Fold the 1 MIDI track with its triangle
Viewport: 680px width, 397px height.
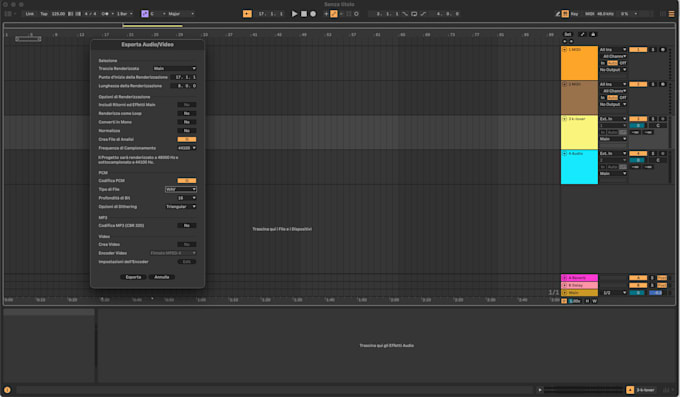click(x=565, y=50)
